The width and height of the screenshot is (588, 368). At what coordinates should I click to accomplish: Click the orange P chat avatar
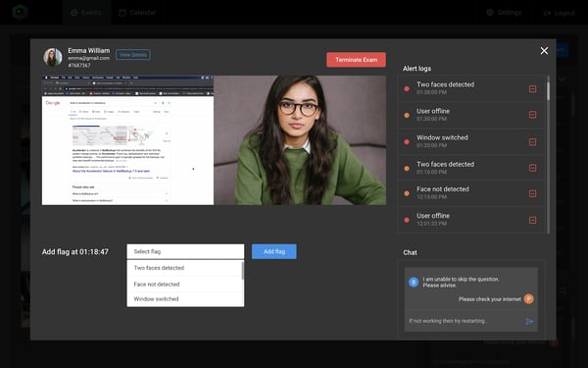(529, 299)
